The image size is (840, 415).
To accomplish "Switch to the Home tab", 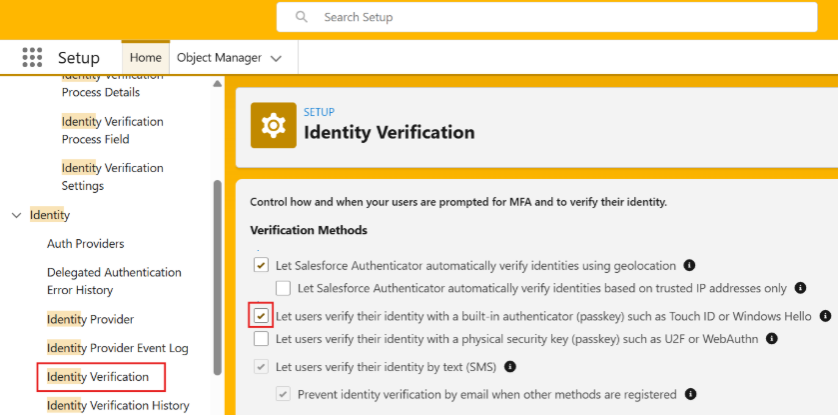I will 146,57.
